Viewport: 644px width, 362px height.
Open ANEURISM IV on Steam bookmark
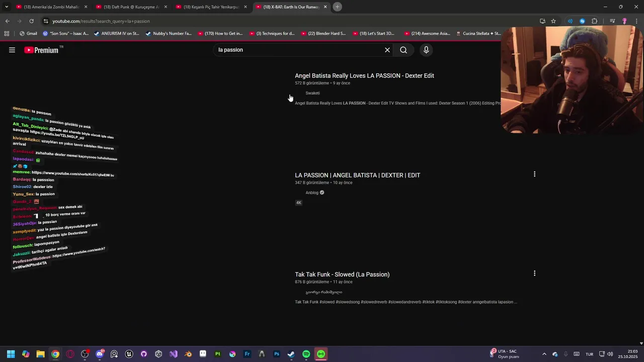click(x=116, y=34)
